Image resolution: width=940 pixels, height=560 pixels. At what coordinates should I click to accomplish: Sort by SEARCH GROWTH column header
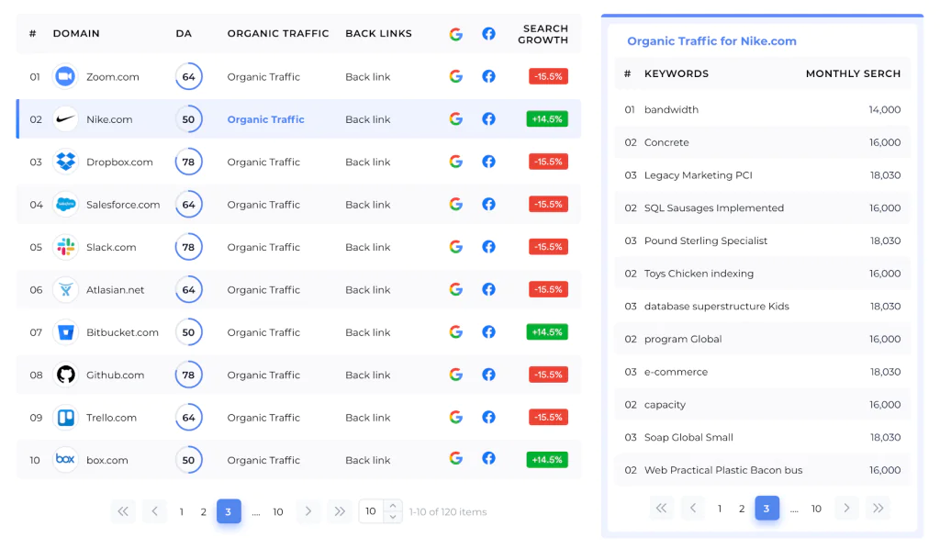click(543, 34)
